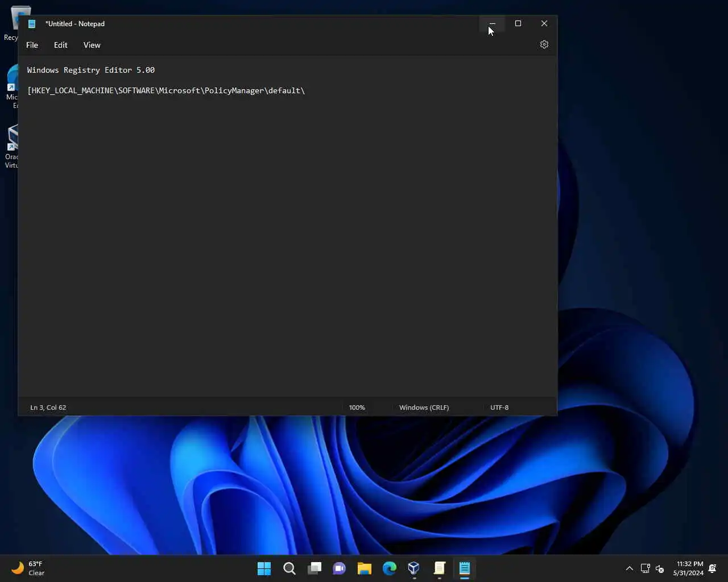Open File Explorer from the taskbar
The image size is (728, 582).
pos(365,568)
